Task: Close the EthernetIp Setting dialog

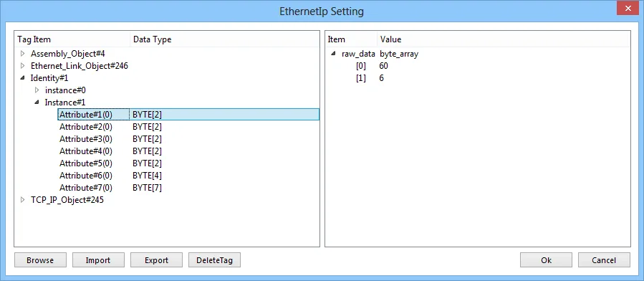Action: [x=628, y=8]
